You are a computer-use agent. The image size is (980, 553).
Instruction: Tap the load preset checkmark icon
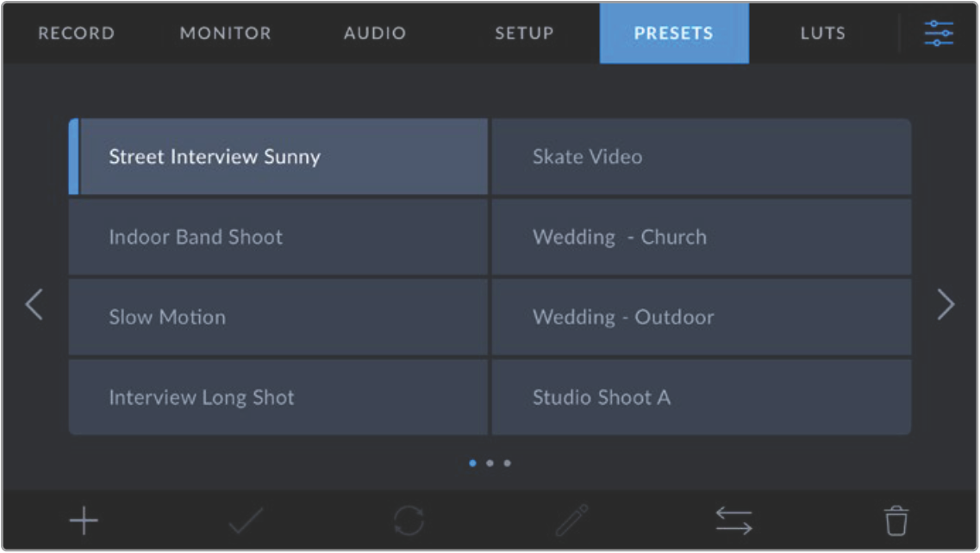[246, 521]
